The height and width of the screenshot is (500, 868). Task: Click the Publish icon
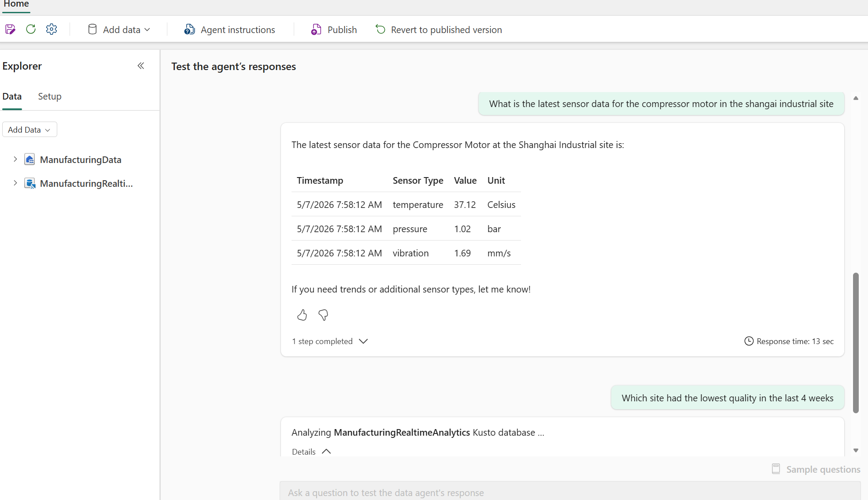(x=316, y=30)
